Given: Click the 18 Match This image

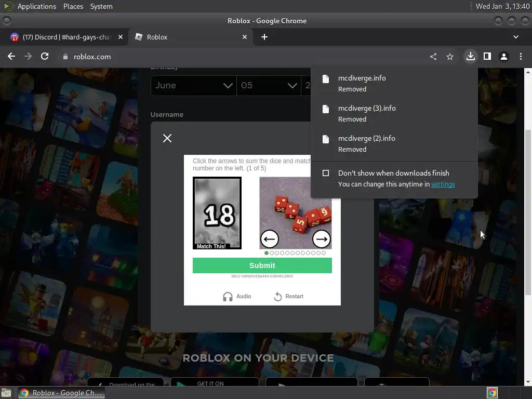Looking at the screenshot, I should (x=217, y=213).
